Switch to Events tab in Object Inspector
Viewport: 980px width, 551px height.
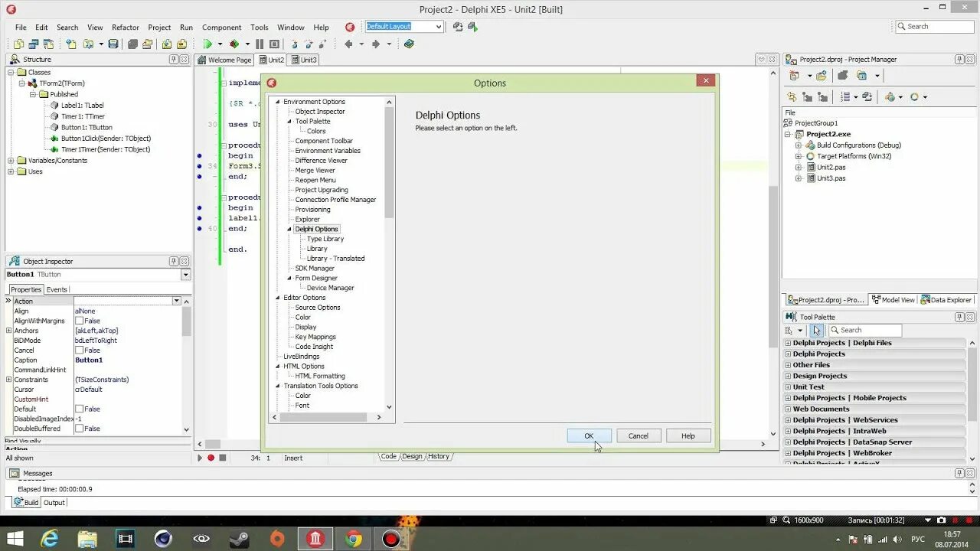[57, 290]
